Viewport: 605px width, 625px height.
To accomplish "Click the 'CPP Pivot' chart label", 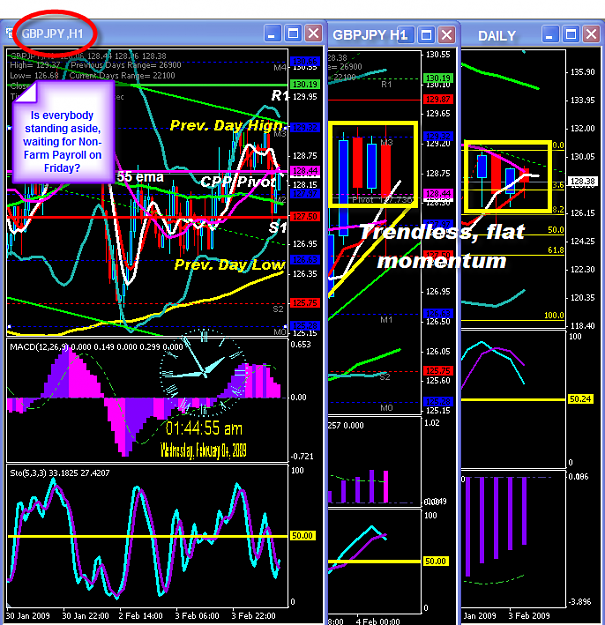I will 238,182.
